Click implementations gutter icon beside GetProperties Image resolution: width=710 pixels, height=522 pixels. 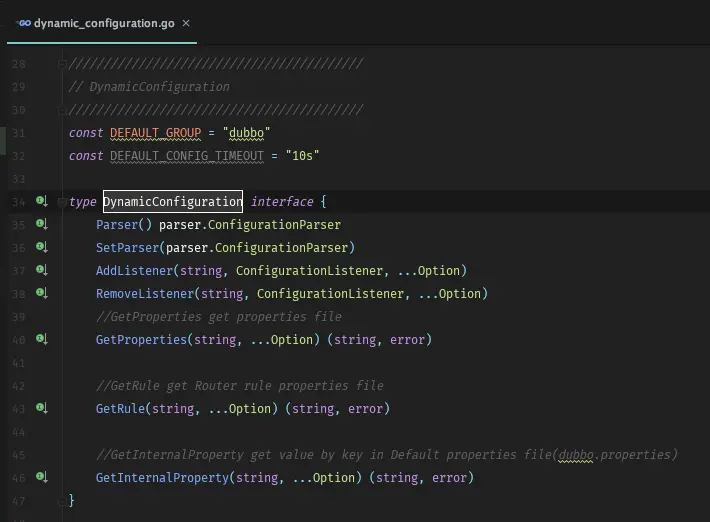tap(42, 339)
